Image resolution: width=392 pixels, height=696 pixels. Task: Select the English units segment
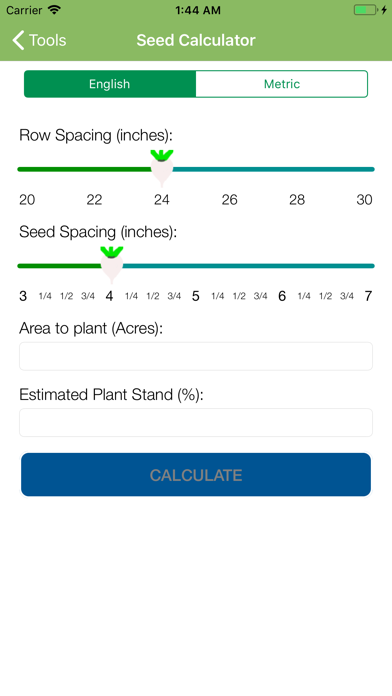[x=110, y=84]
